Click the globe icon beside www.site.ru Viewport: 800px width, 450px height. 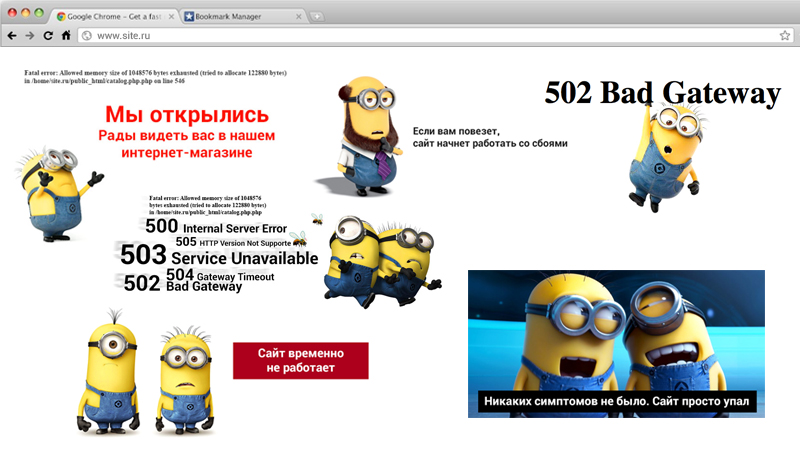pos(87,35)
